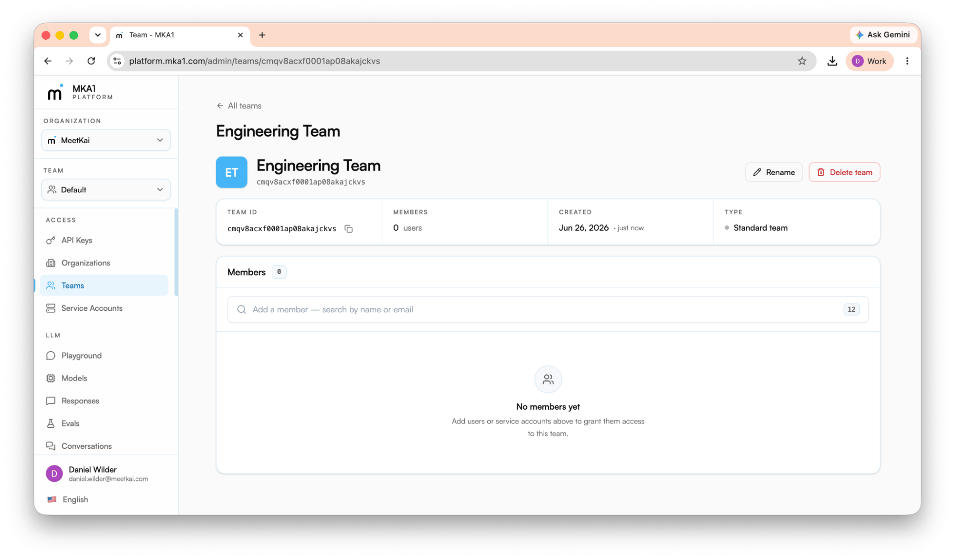
Task: Go to Organizations in sidebar
Action: pos(104,263)
